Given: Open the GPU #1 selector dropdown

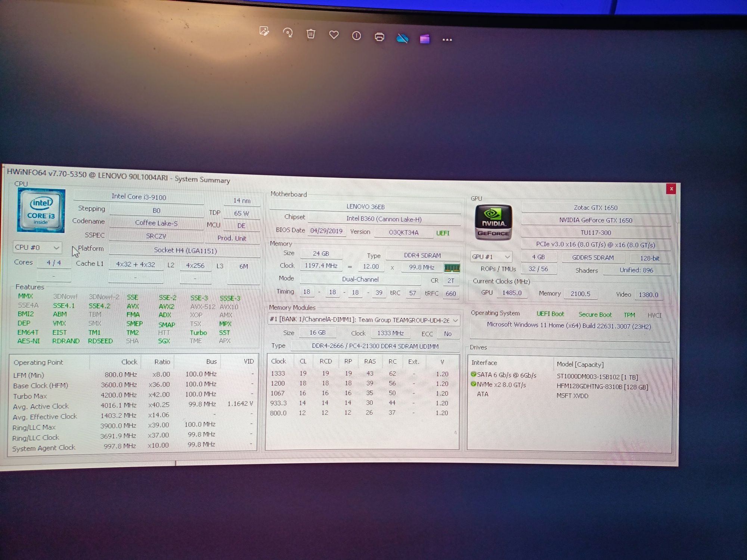Looking at the screenshot, I should (491, 257).
